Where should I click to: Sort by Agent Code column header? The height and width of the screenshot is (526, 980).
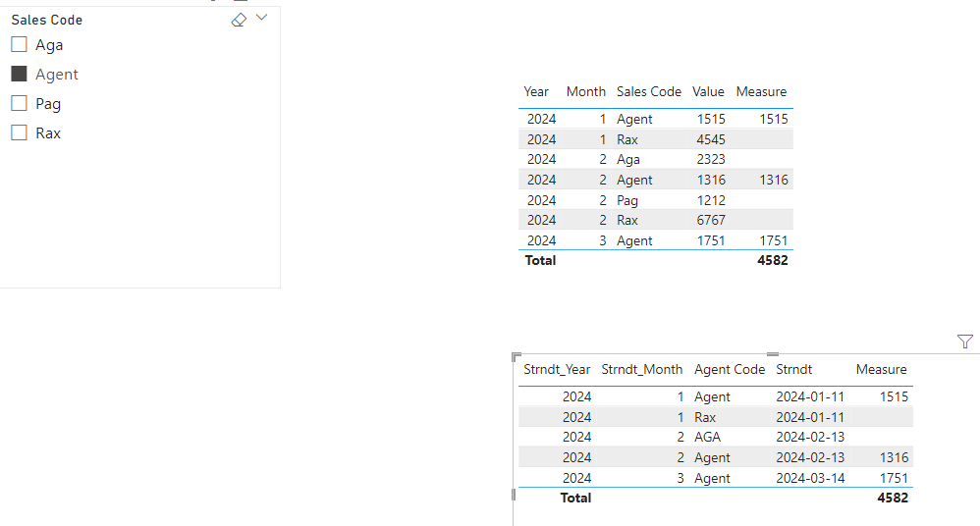click(730, 370)
